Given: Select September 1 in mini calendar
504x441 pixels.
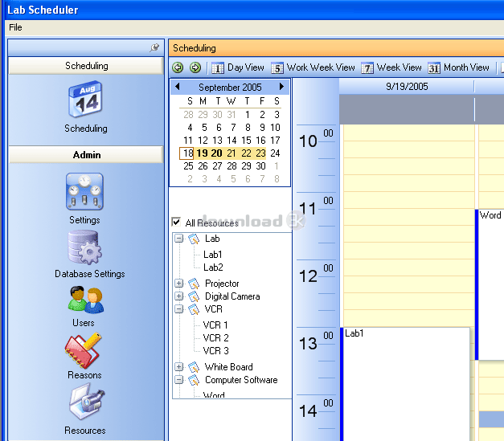Looking at the screenshot, I should 248,115.
